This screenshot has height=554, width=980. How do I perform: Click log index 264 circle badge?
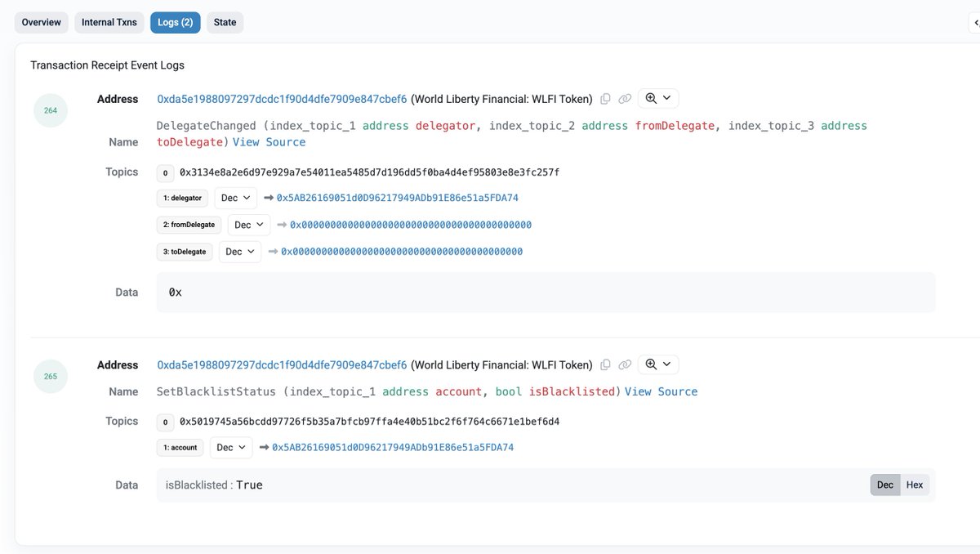(51, 110)
